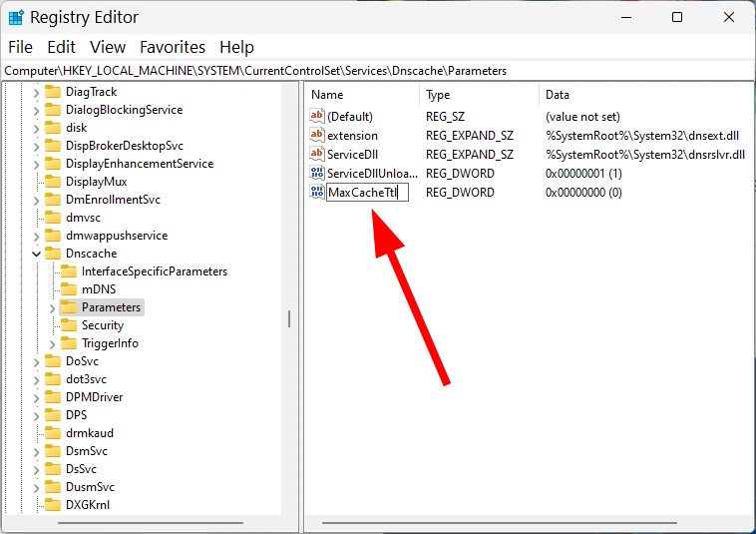Screen dimensions: 756x534
Task: Click the 0x00000000 (0) data cell
Action: pyautogui.click(x=583, y=193)
